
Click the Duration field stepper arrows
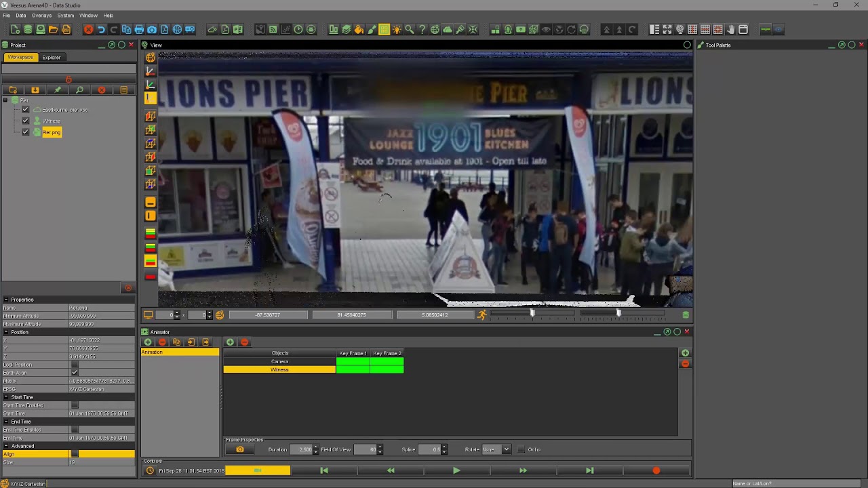click(x=316, y=449)
